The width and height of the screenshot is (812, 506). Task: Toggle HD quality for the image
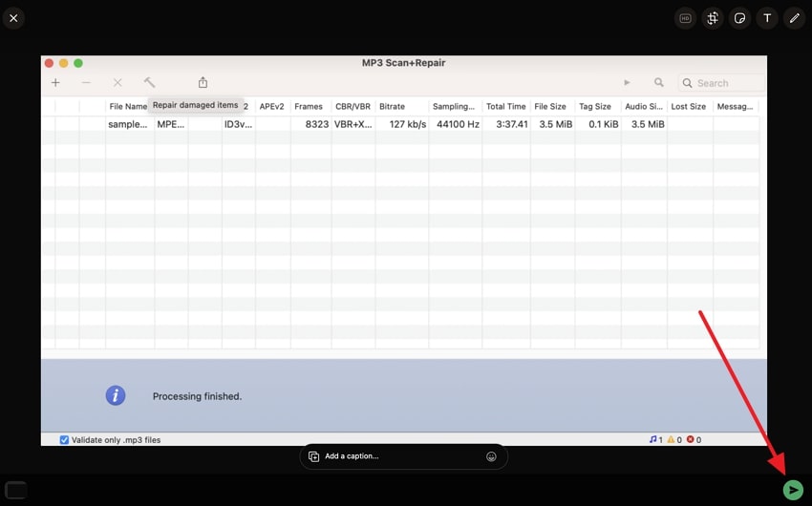[685, 18]
